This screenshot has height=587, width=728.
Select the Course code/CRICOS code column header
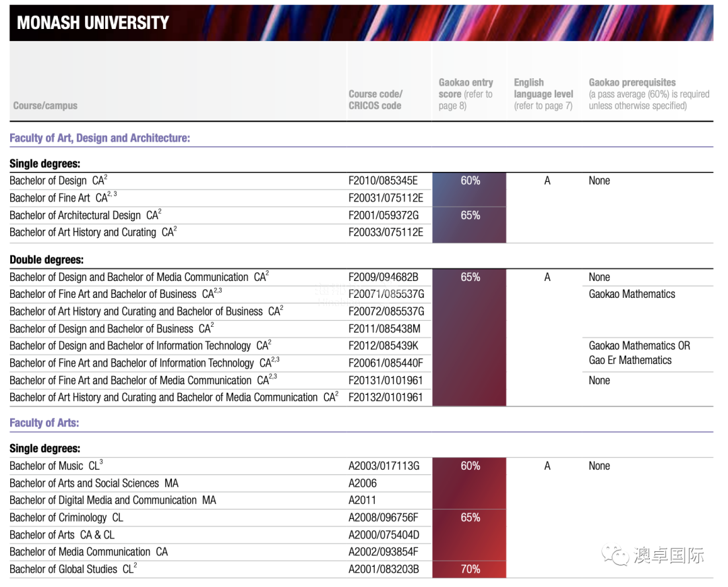point(375,100)
